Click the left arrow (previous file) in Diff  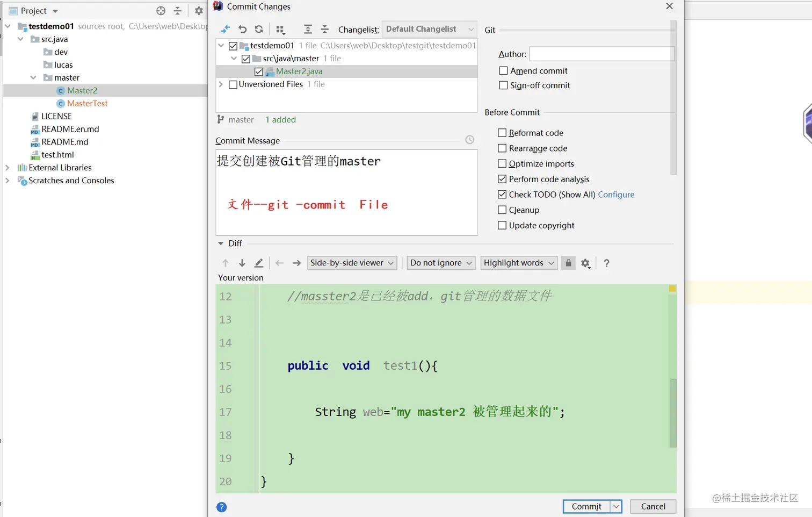pos(279,263)
